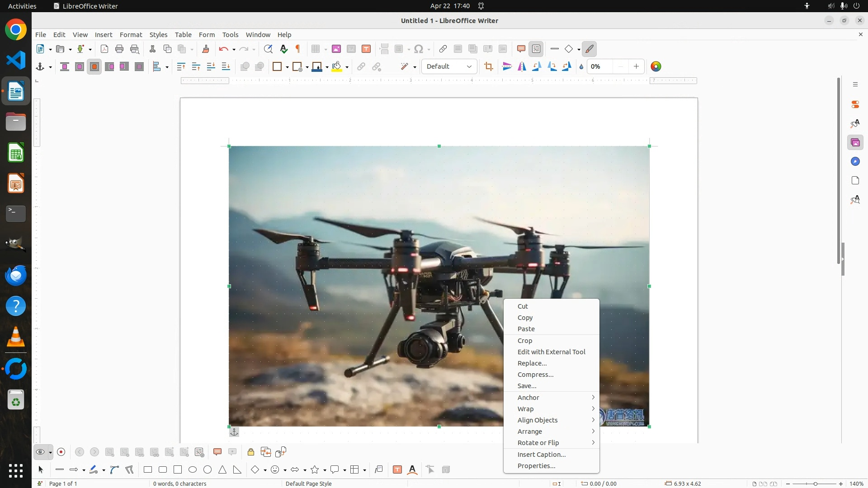Toggle Formatting Marks pilcrow button
Screen dimensions: 868x488
click(x=298, y=49)
